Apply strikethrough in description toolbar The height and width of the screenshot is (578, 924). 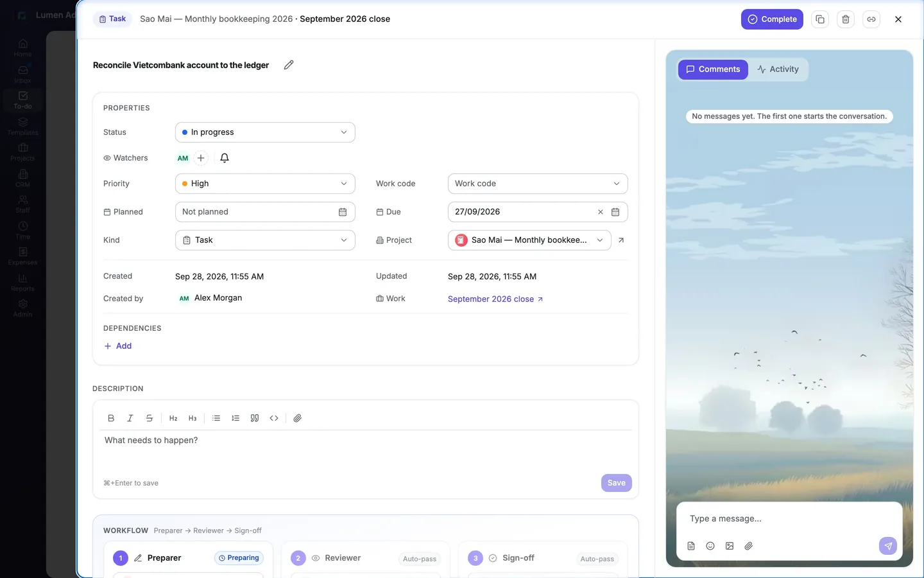click(150, 418)
